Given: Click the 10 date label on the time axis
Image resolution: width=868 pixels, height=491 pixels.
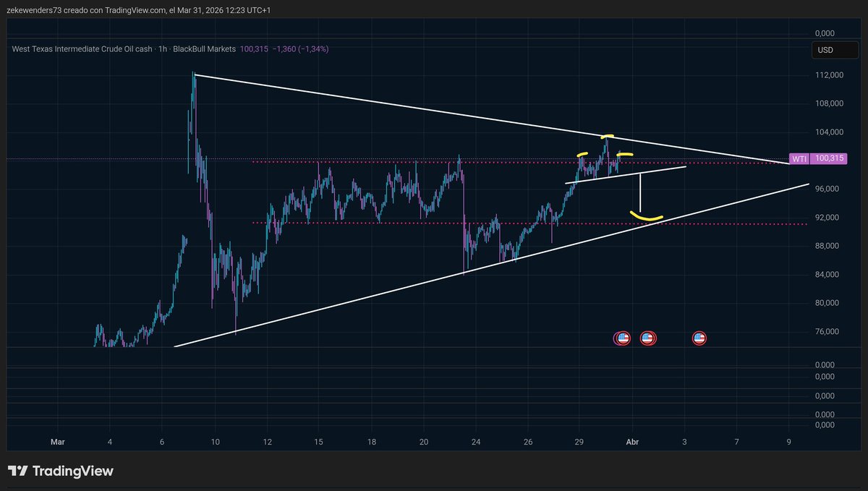Looking at the screenshot, I should [x=215, y=441].
